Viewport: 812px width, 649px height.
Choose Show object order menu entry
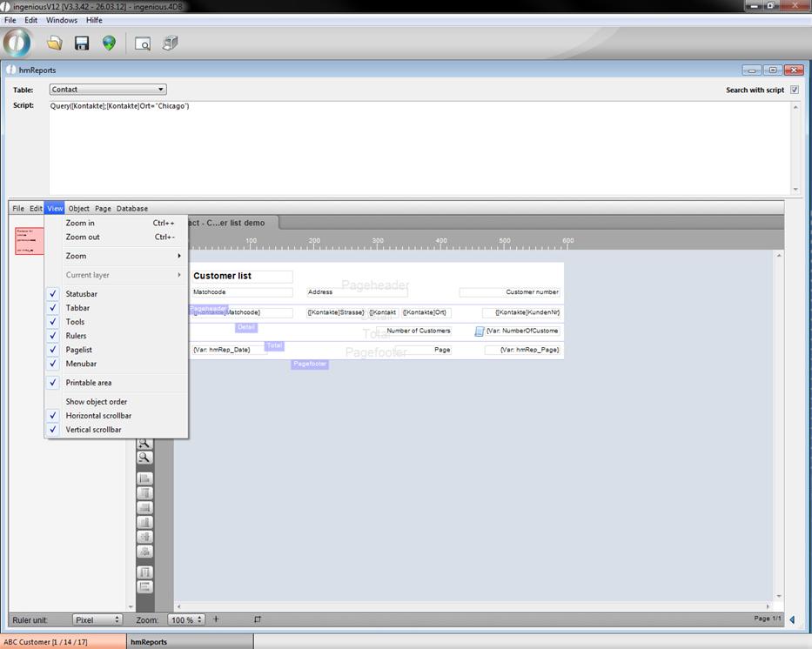pyautogui.click(x=96, y=402)
